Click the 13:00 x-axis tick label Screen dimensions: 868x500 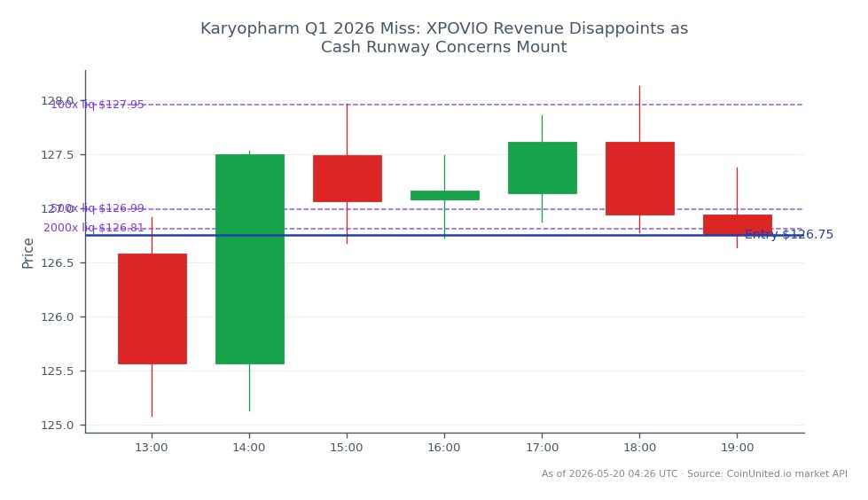pos(152,448)
